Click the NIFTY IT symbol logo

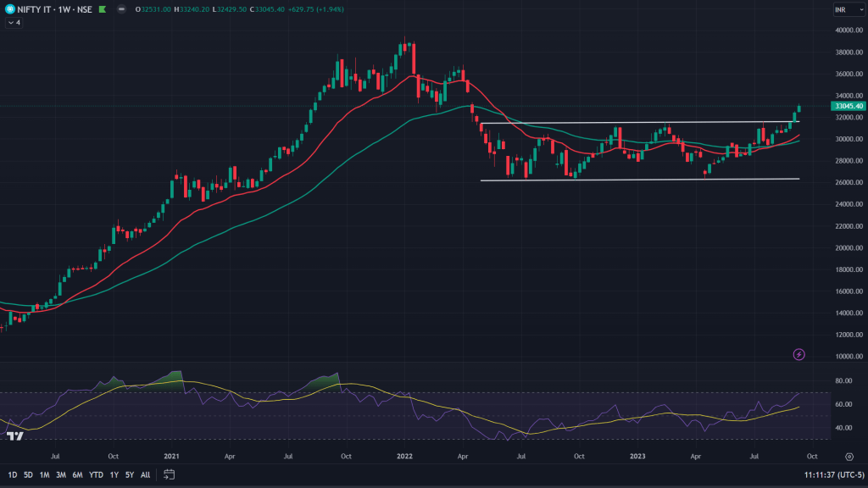(9, 9)
